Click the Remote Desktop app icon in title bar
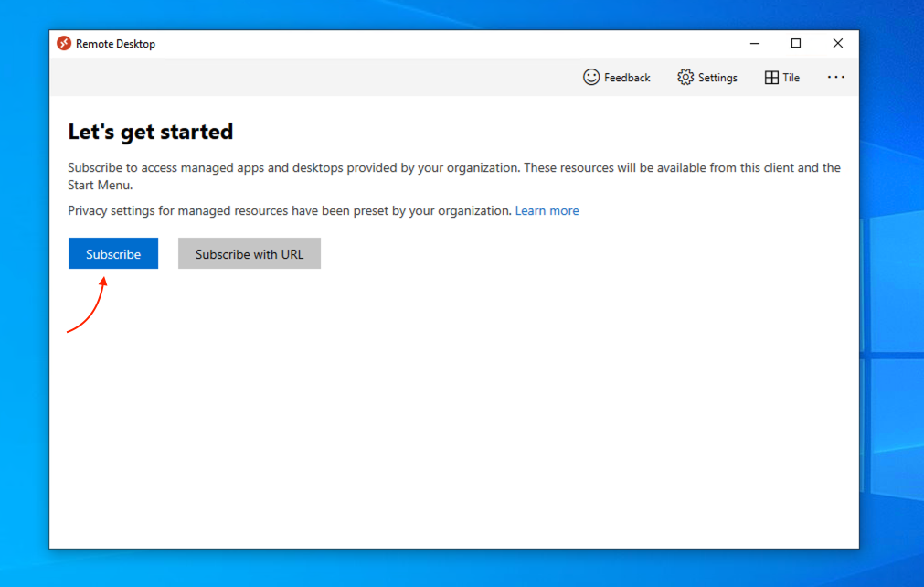 (x=64, y=44)
